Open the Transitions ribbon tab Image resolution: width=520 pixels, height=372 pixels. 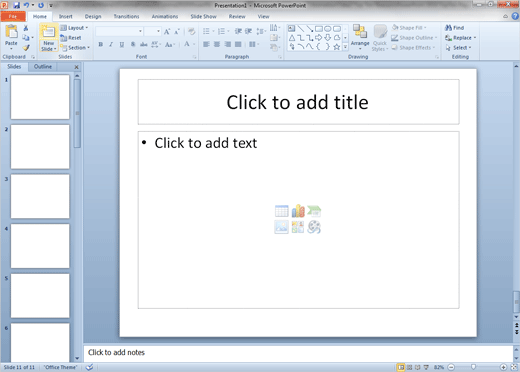tap(126, 16)
